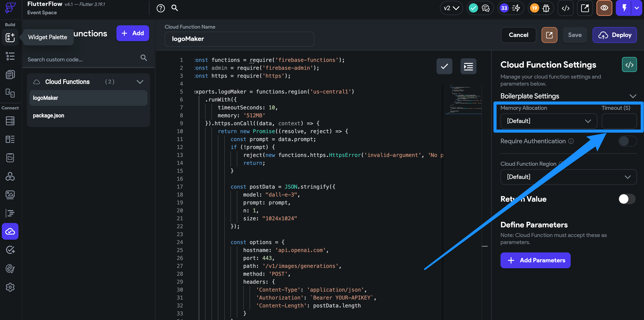
Task: Click the search icon in custom code search
Action: click(x=144, y=58)
